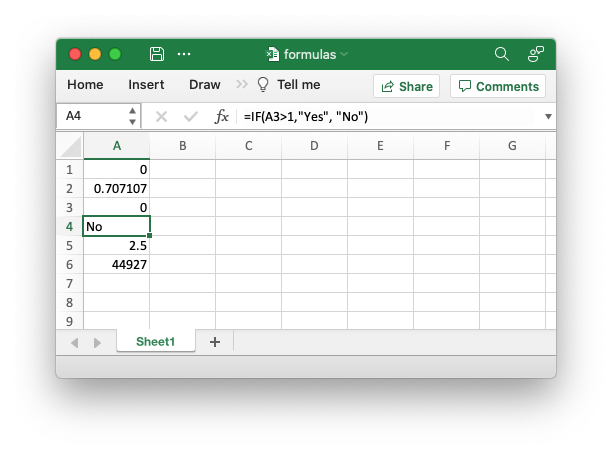Expand more ribbon tabs chevron

click(x=242, y=85)
